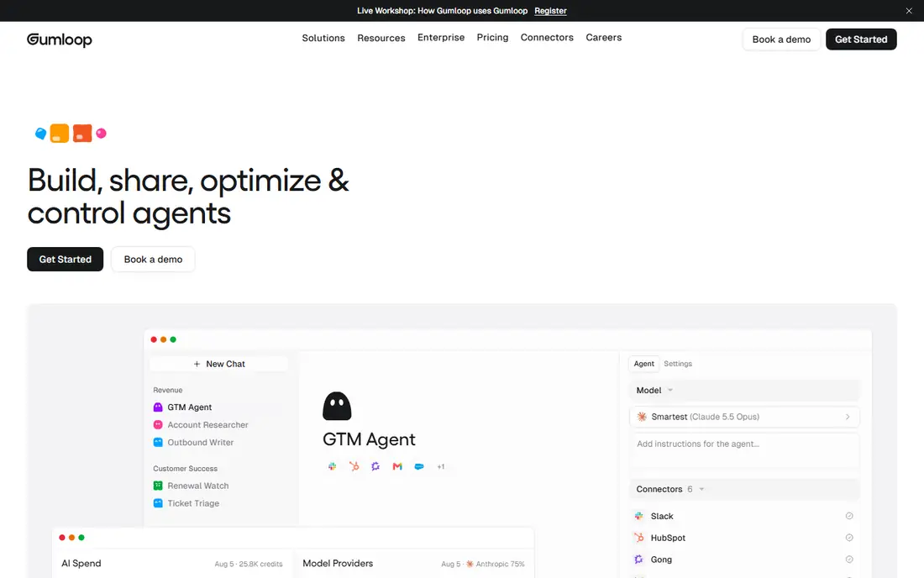Image resolution: width=924 pixels, height=578 pixels.
Task: Toggle the HubSpot connector check
Action: click(x=849, y=538)
